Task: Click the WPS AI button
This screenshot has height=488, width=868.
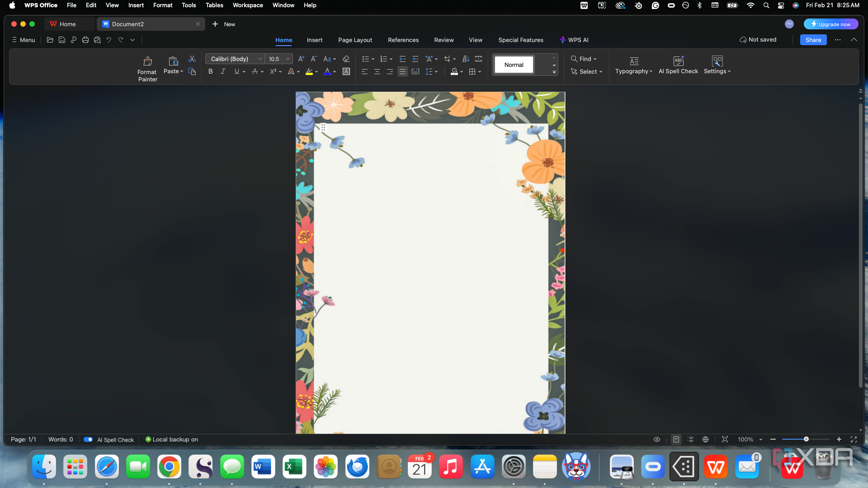Action: pyautogui.click(x=574, y=40)
